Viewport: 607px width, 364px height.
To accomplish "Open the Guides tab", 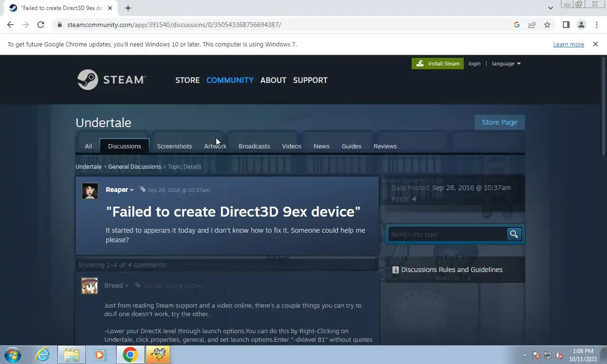I will pyautogui.click(x=351, y=146).
